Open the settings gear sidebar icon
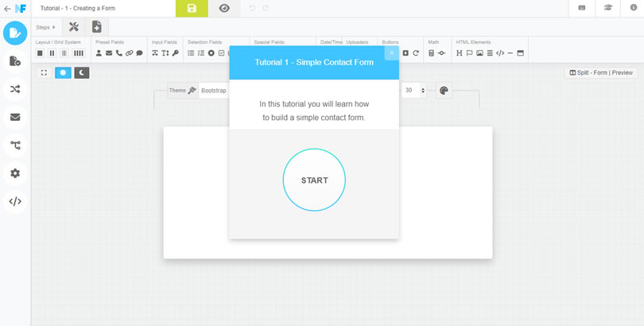Screen dimensions: 644x326 (x=15, y=173)
